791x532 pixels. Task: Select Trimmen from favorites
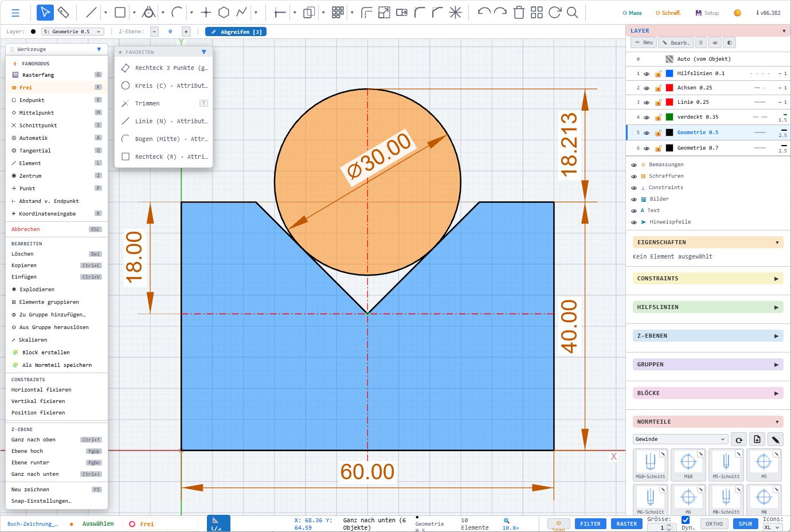(x=164, y=104)
